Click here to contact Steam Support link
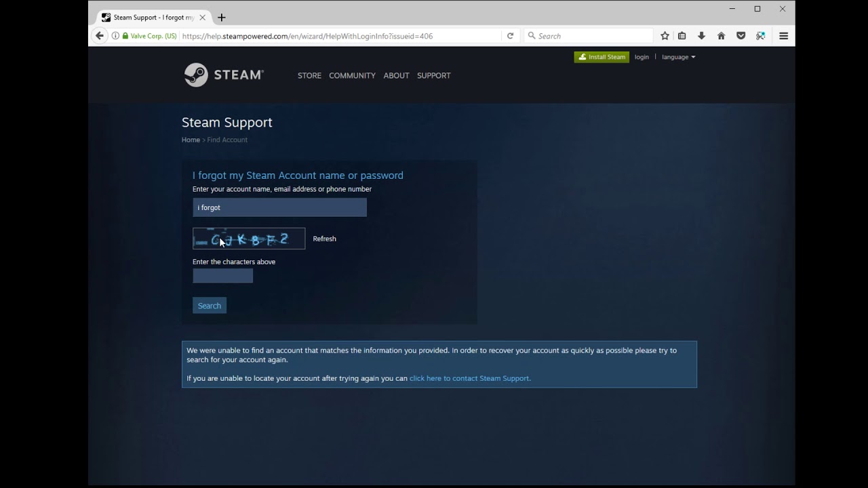868x488 pixels. (470, 378)
